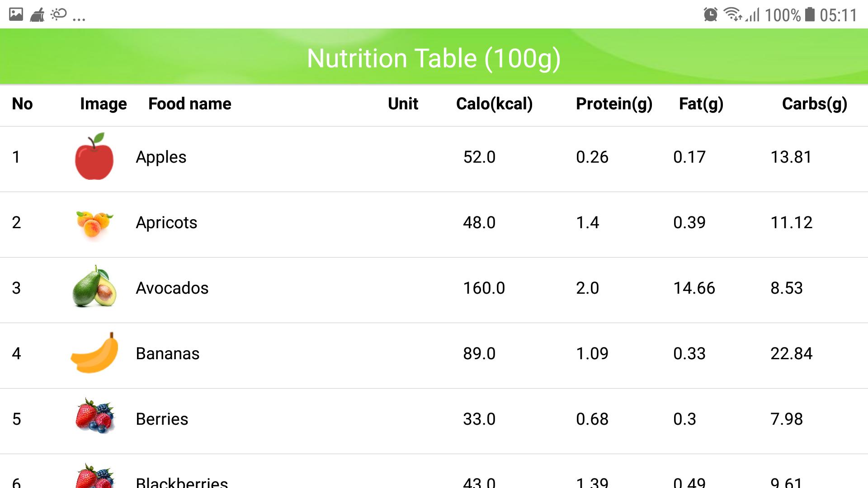
Task: Sort by Calo(kcal) column header
Action: [x=494, y=104]
